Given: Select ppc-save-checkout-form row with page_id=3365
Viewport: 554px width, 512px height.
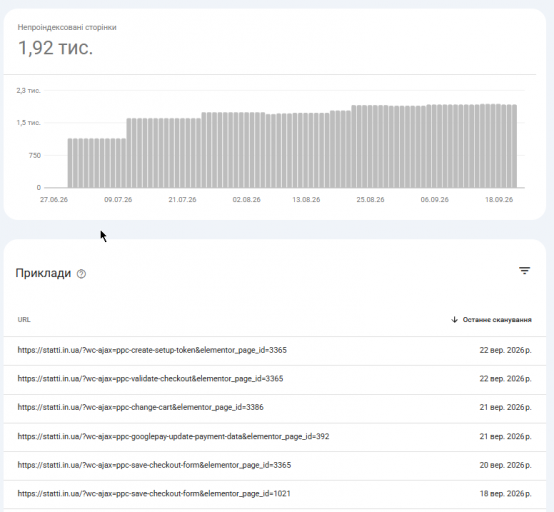Looking at the screenshot, I should (275, 465).
